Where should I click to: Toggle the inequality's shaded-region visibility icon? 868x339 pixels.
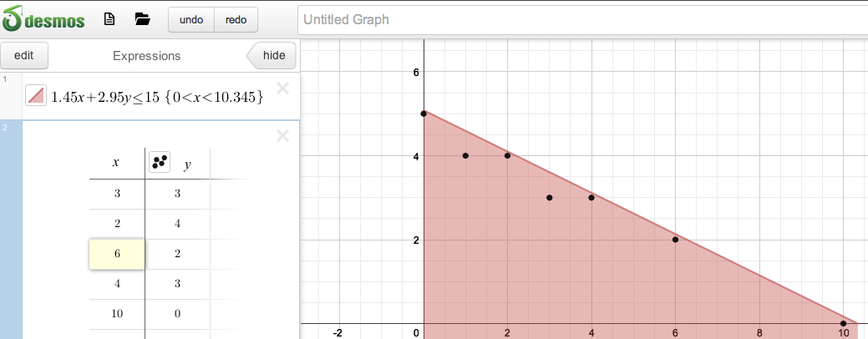[x=35, y=95]
